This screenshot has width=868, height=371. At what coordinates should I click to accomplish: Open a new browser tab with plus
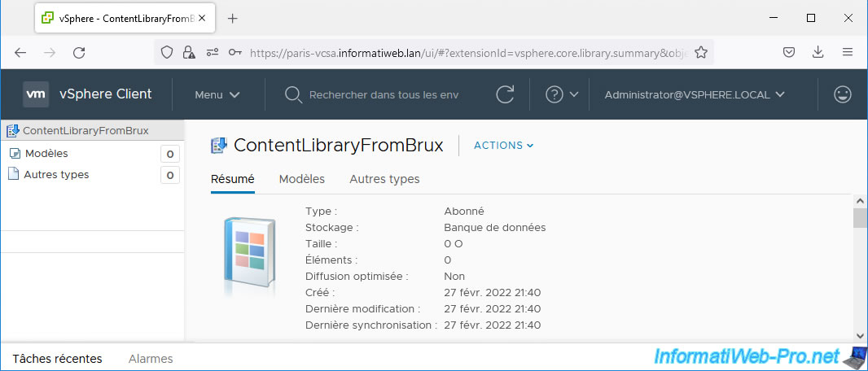(x=233, y=18)
